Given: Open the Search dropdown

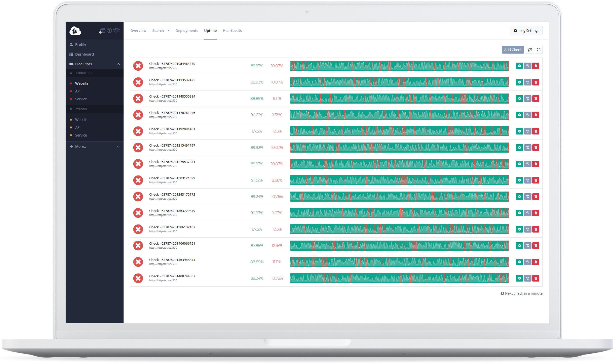Looking at the screenshot, I should coord(161,30).
